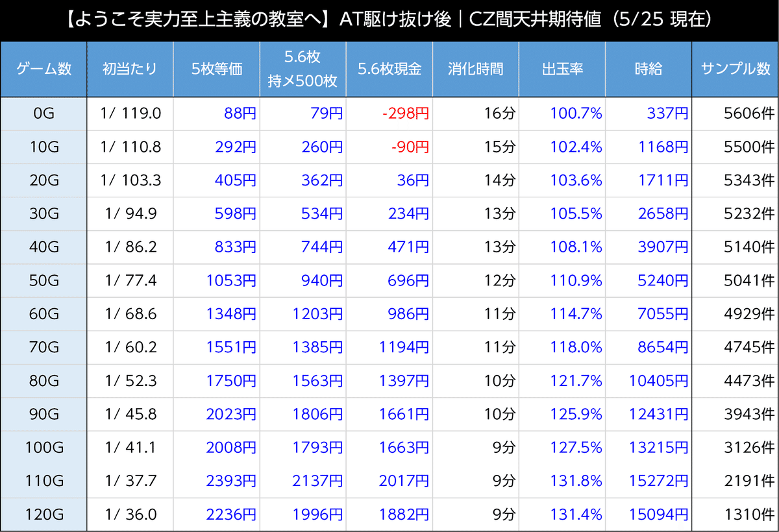Click the 初当たり column header
The height and width of the screenshot is (532, 779).
coord(130,69)
